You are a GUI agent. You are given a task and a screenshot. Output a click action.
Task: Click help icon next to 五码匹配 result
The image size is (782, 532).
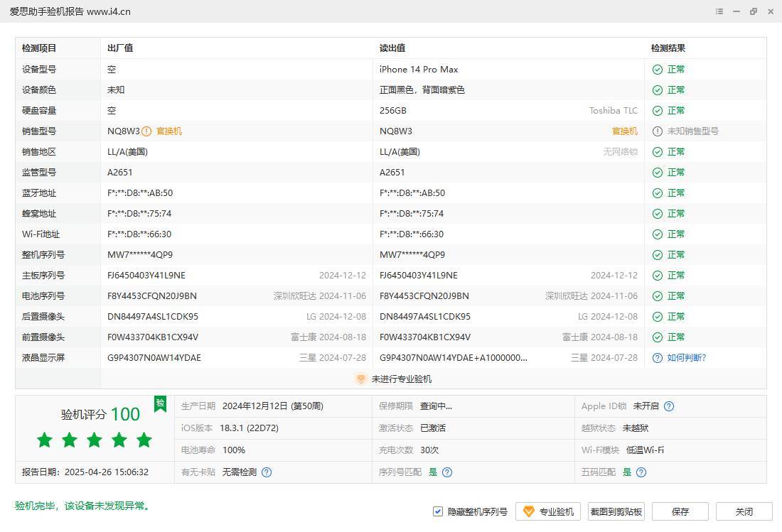pos(641,472)
